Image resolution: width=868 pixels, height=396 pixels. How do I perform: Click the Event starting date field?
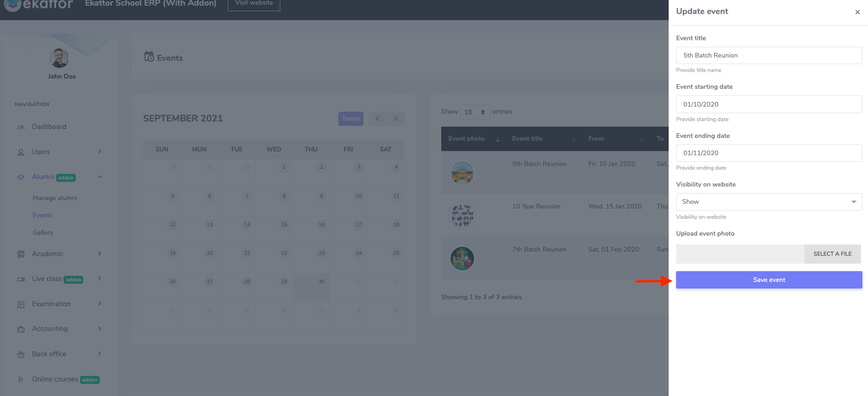769,104
